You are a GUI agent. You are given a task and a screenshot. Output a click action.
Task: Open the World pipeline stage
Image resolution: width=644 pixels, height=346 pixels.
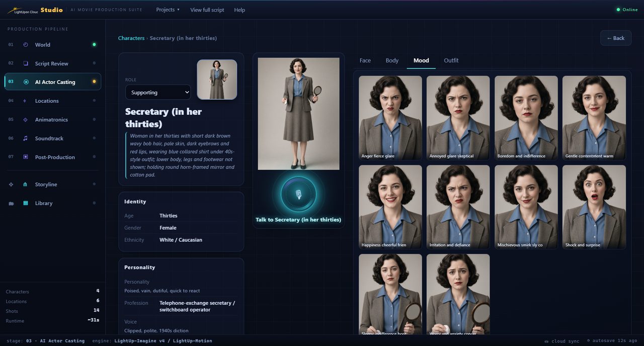pos(52,45)
